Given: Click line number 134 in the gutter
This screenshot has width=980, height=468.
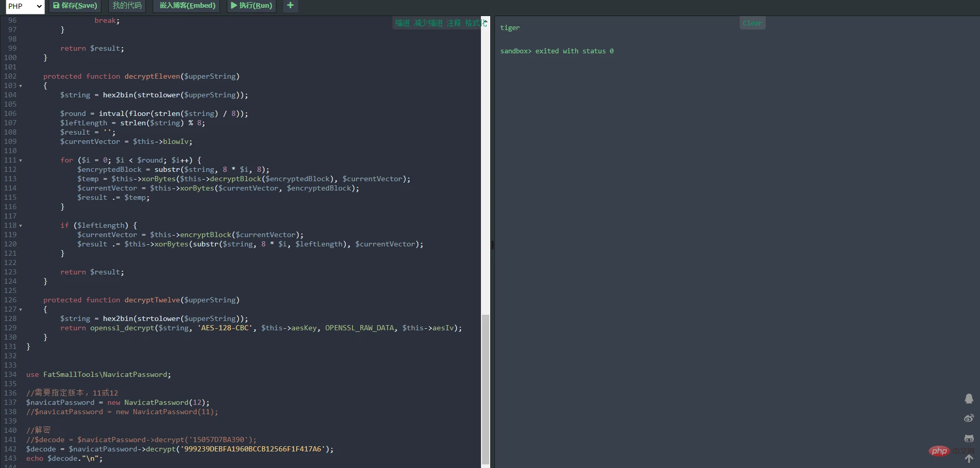Looking at the screenshot, I should point(10,375).
